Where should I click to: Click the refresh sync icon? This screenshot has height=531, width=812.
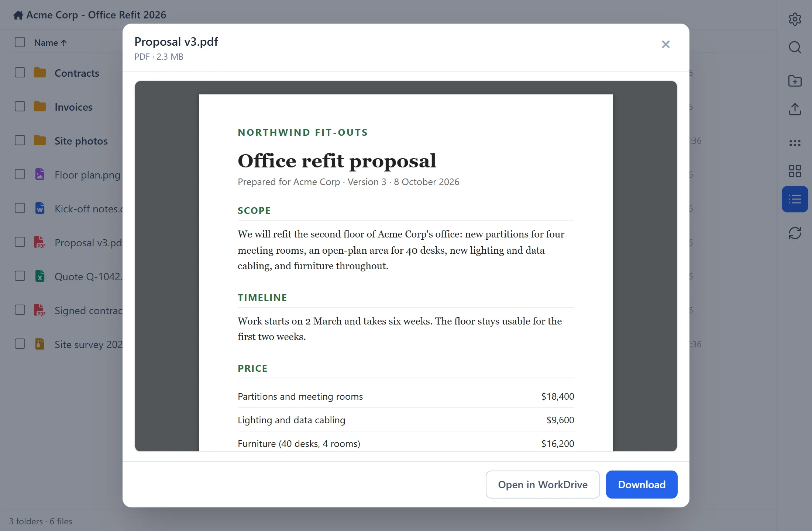[795, 233]
